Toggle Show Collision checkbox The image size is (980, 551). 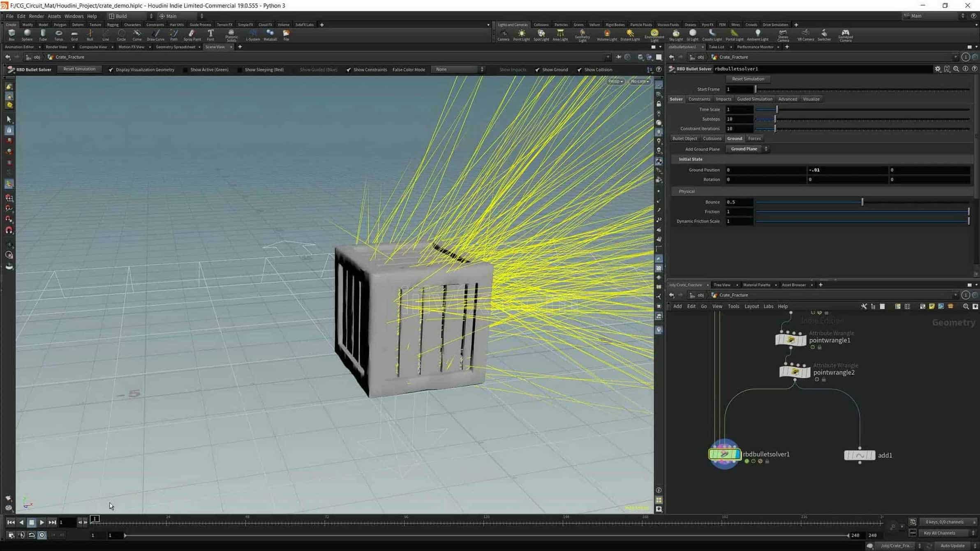pyautogui.click(x=579, y=69)
